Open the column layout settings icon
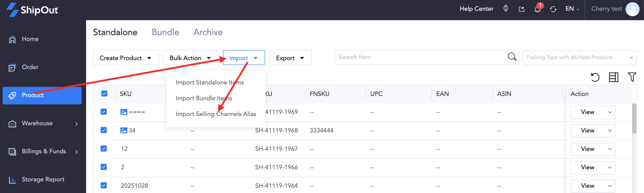 [x=613, y=77]
